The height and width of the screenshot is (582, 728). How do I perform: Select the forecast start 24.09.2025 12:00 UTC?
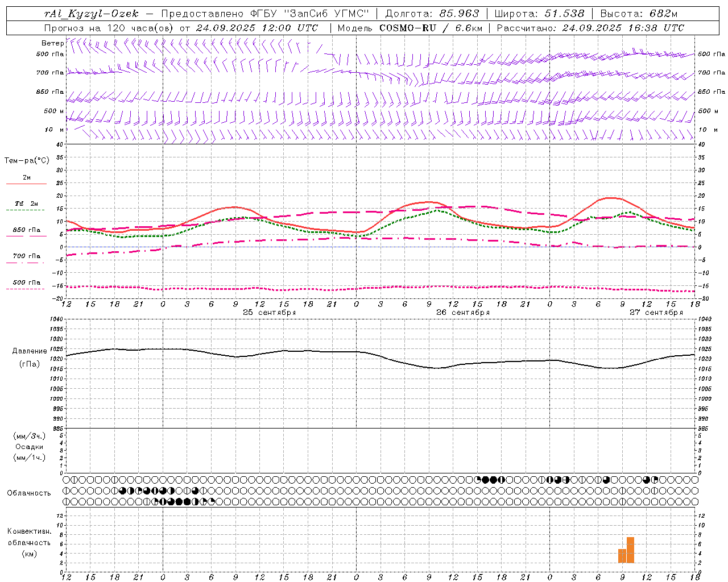point(257,28)
